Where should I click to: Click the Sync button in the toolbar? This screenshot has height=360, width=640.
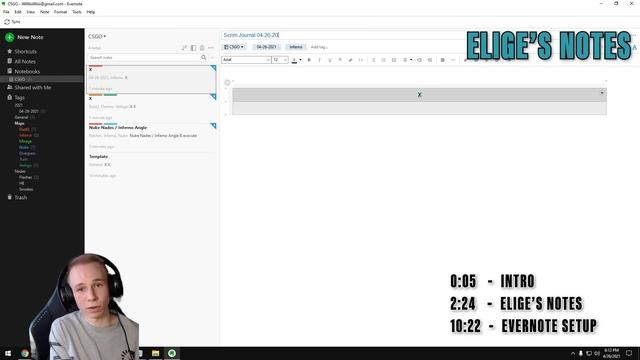[12, 22]
